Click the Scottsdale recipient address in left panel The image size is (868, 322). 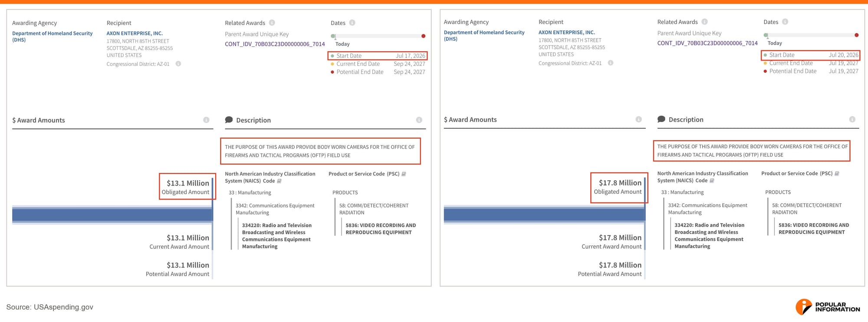(x=140, y=48)
